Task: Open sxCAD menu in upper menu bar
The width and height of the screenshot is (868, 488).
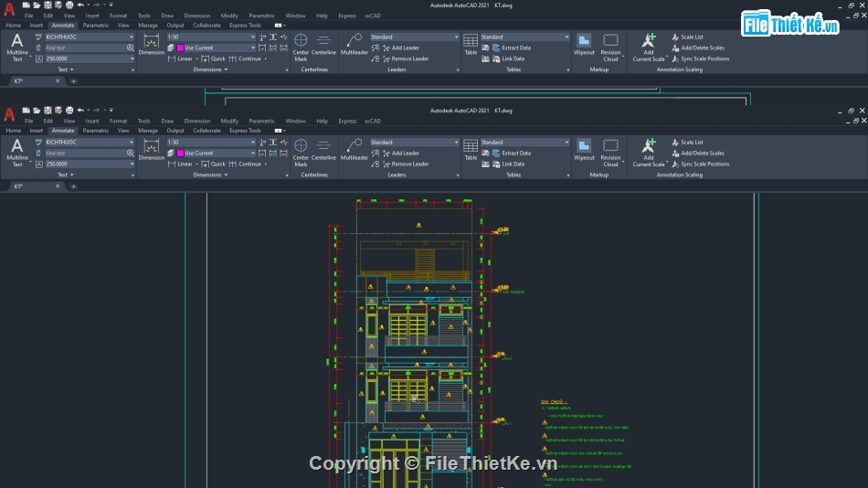Action: pyautogui.click(x=373, y=16)
